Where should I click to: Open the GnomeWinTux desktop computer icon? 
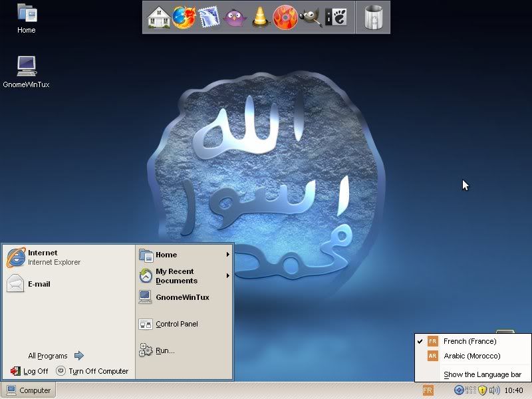pyautogui.click(x=27, y=72)
